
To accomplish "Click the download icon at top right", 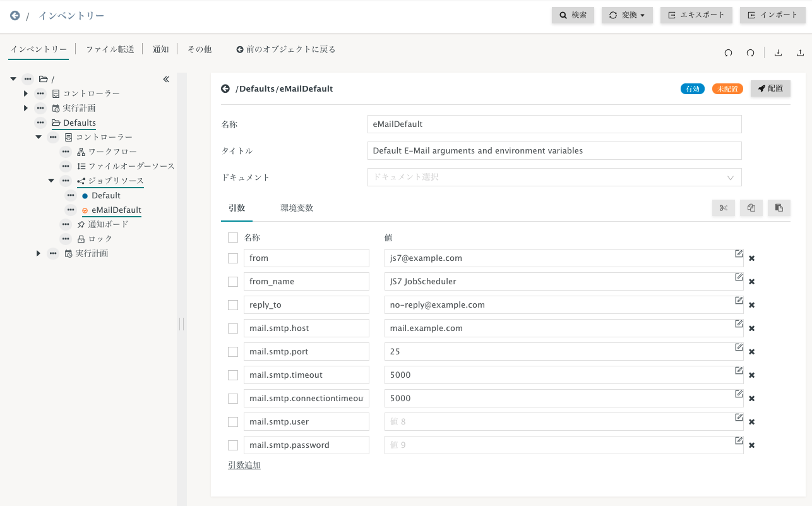I will 777,53.
